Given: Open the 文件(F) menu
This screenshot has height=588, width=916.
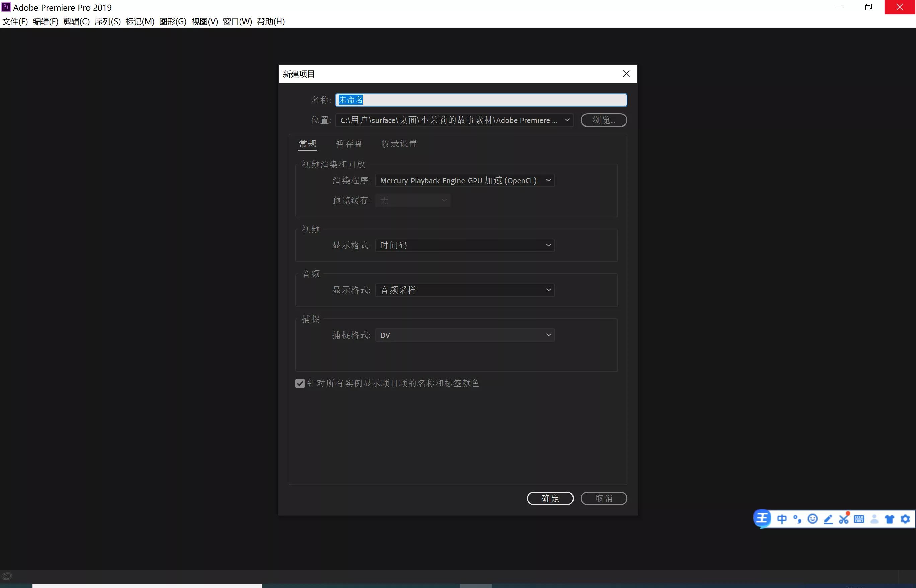Looking at the screenshot, I should point(15,22).
